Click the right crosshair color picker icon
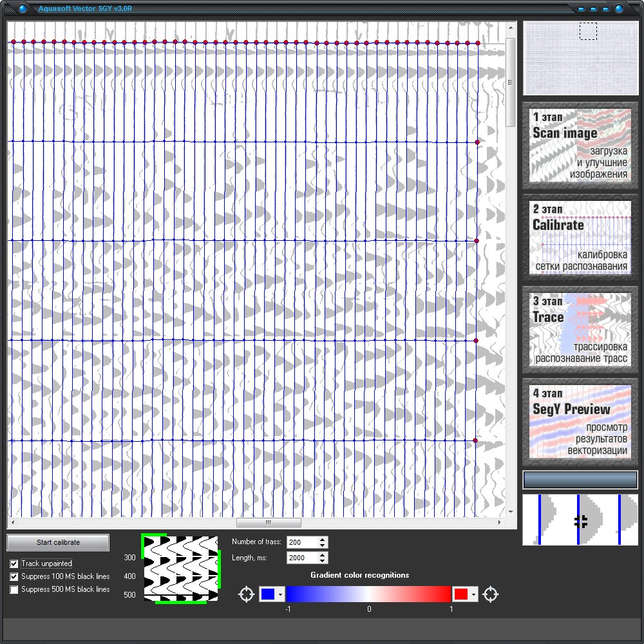 click(x=491, y=594)
